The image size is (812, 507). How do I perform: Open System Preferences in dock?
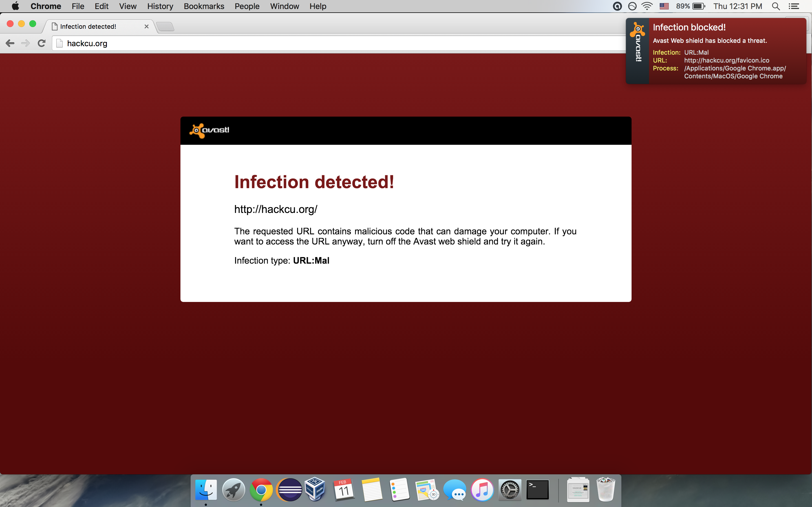[x=510, y=490]
